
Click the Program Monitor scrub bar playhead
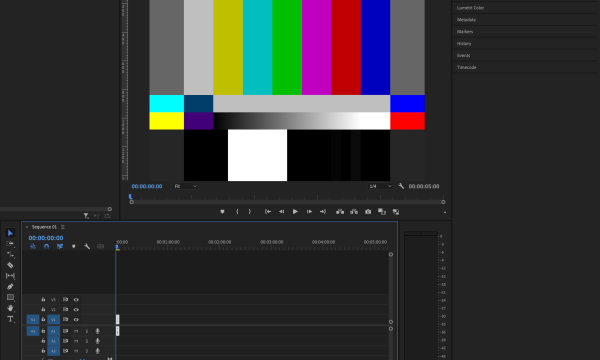[x=130, y=197]
